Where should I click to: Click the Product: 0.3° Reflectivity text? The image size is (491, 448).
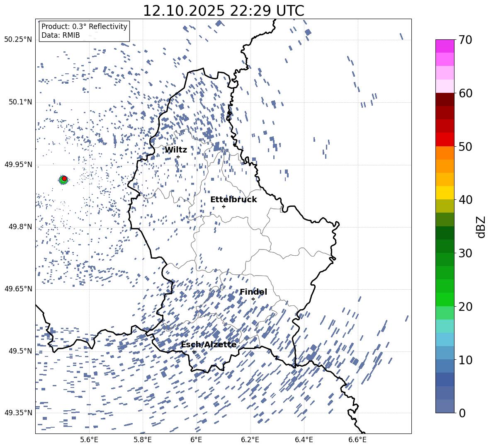(x=84, y=27)
